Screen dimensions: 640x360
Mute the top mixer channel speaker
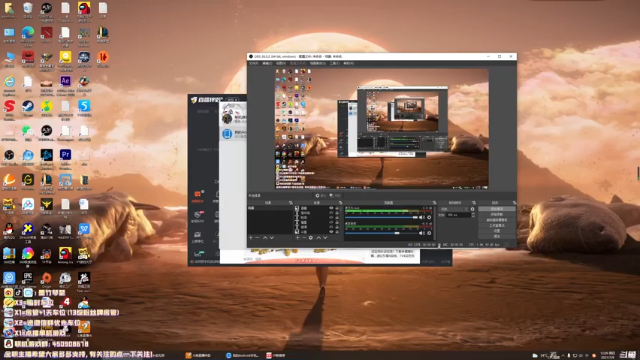click(x=421, y=218)
